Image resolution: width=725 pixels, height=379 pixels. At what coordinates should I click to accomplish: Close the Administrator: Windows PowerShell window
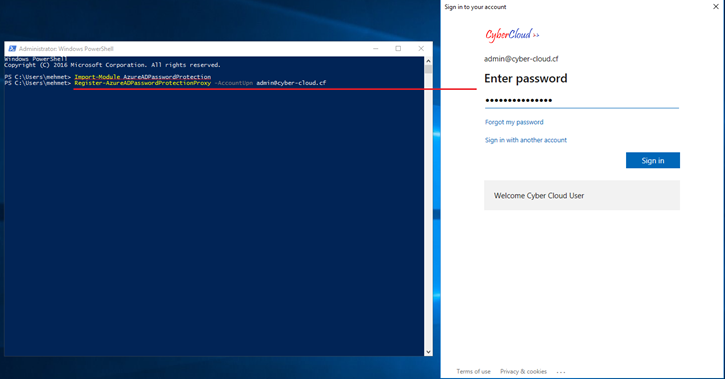tap(421, 49)
